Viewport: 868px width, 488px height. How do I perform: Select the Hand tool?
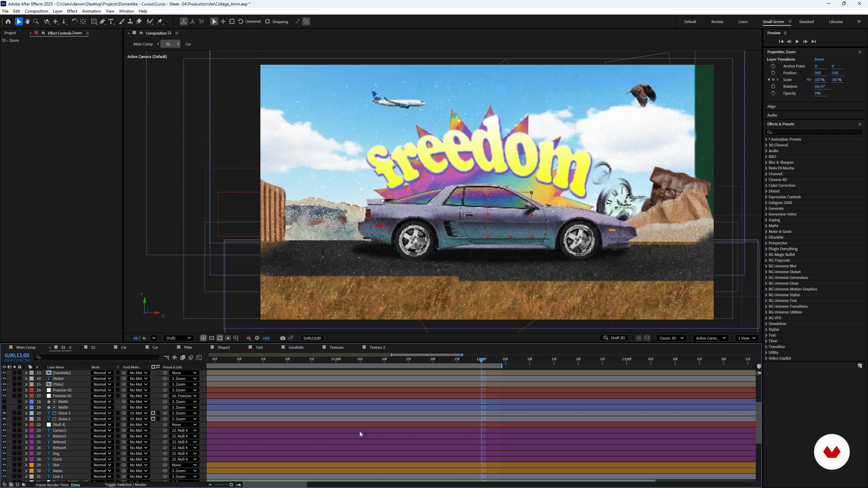(x=27, y=21)
